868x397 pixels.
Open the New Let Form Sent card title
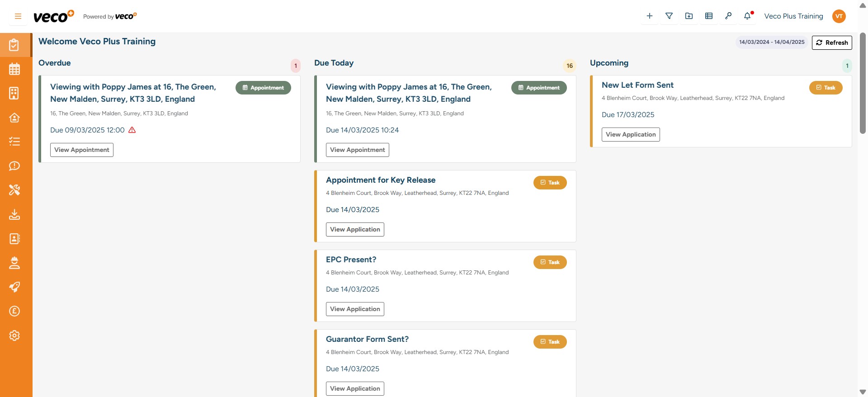[x=637, y=85]
